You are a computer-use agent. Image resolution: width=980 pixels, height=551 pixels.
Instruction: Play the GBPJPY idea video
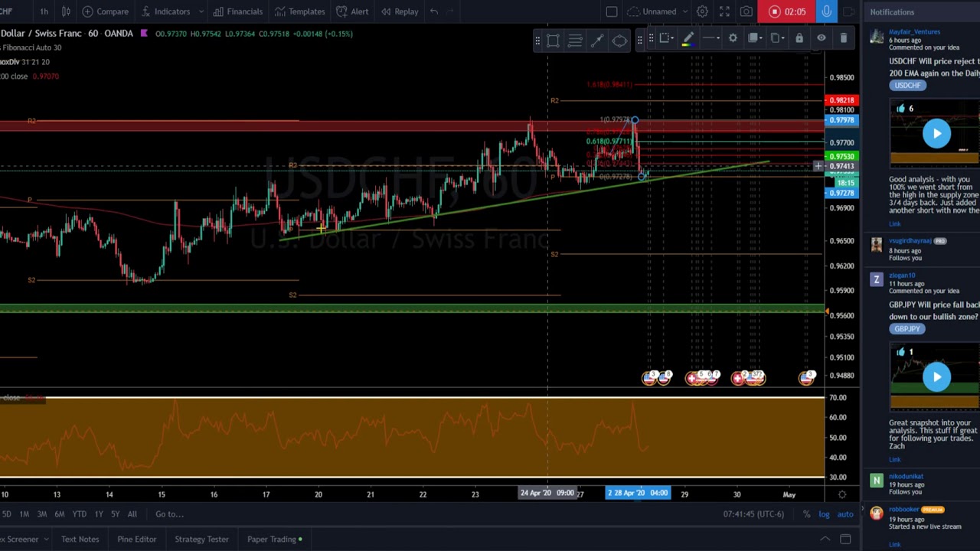click(x=936, y=377)
